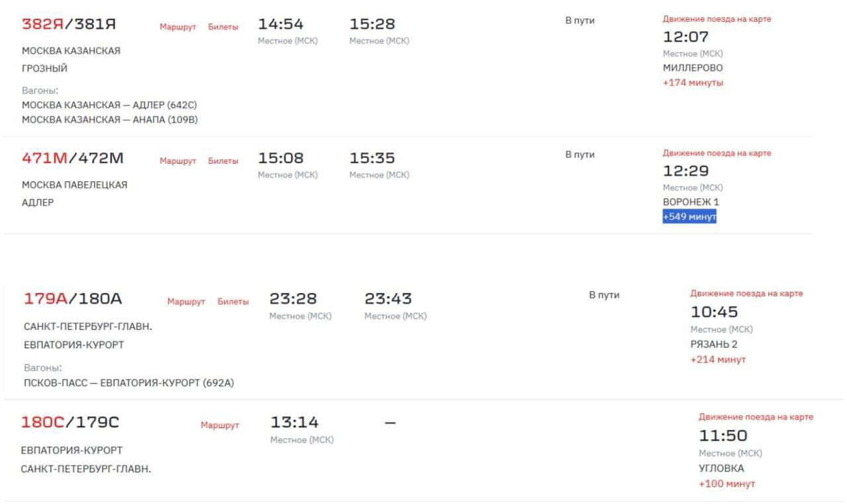Open Билеты link for train 179А/180А
This screenshot has height=504, width=847.
pyautogui.click(x=233, y=302)
